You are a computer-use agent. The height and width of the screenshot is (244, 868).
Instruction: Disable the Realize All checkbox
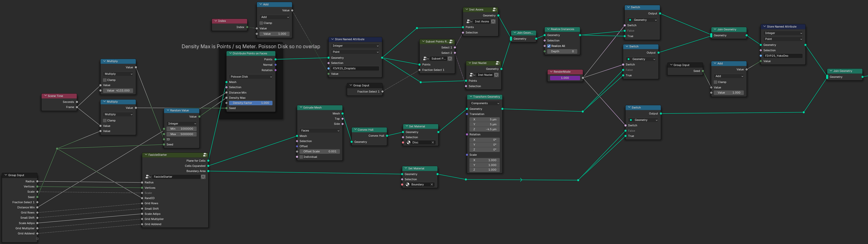point(549,46)
